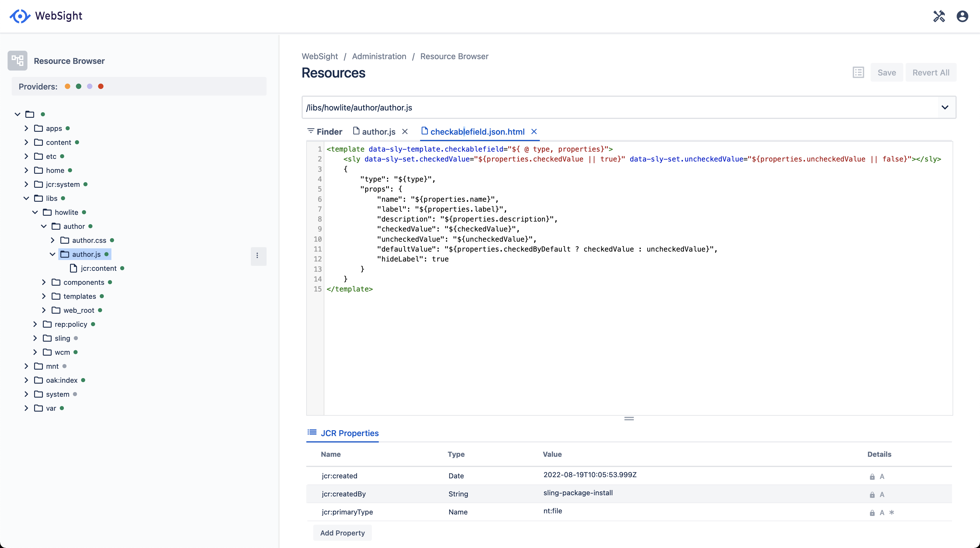Select the jcr:system folder in tree
The height and width of the screenshot is (548, 980).
[x=63, y=184]
